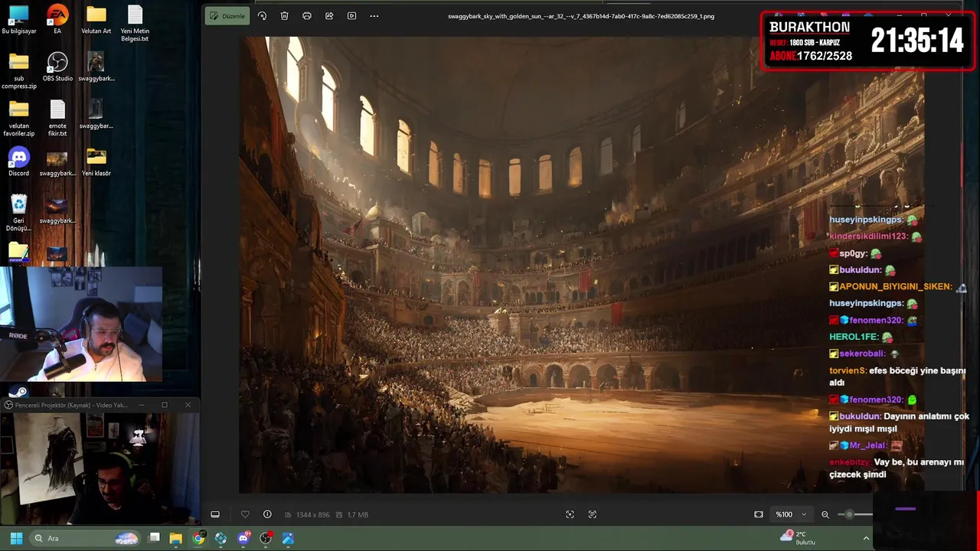The width and height of the screenshot is (980, 551).
Task: Select emote fikir.txt file
Action: pos(57,119)
